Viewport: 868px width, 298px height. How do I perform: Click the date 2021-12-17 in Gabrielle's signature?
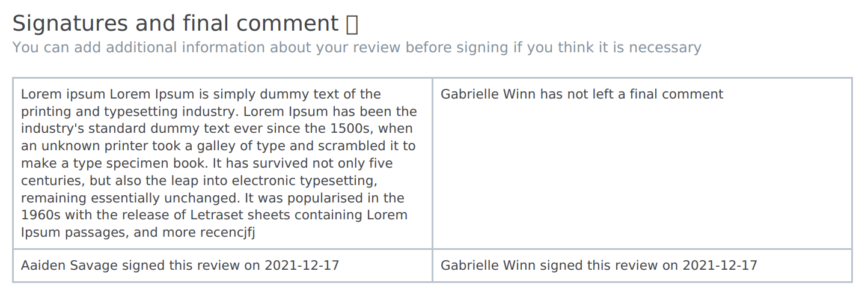(x=720, y=266)
